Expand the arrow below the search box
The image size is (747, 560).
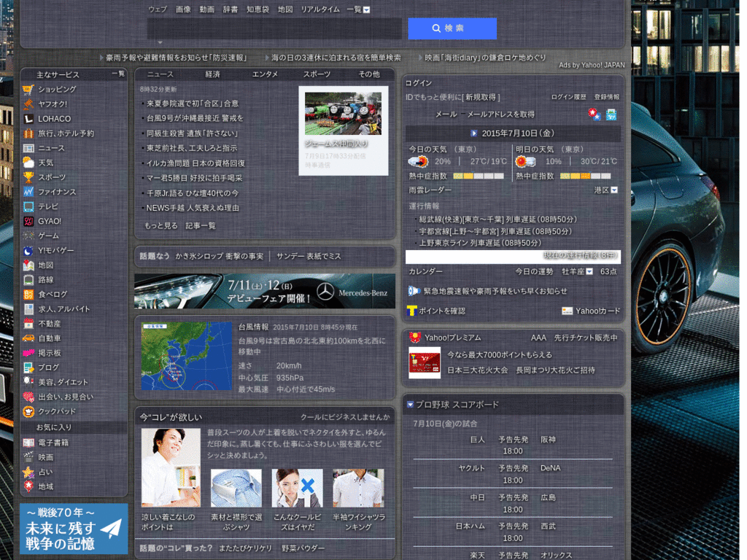pos(160,42)
